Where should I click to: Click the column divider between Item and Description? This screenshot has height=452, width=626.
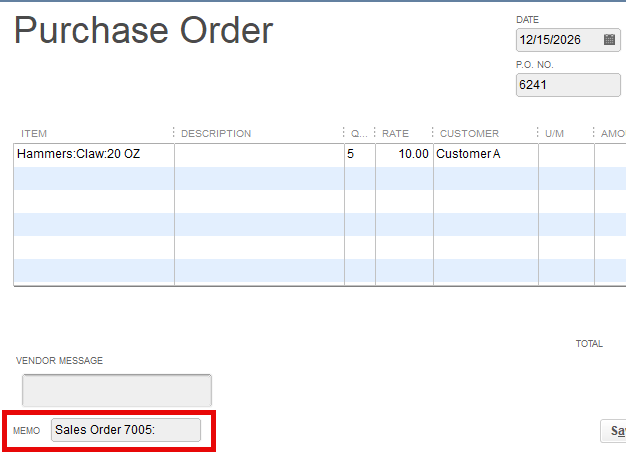pyautogui.click(x=174, y=134)
